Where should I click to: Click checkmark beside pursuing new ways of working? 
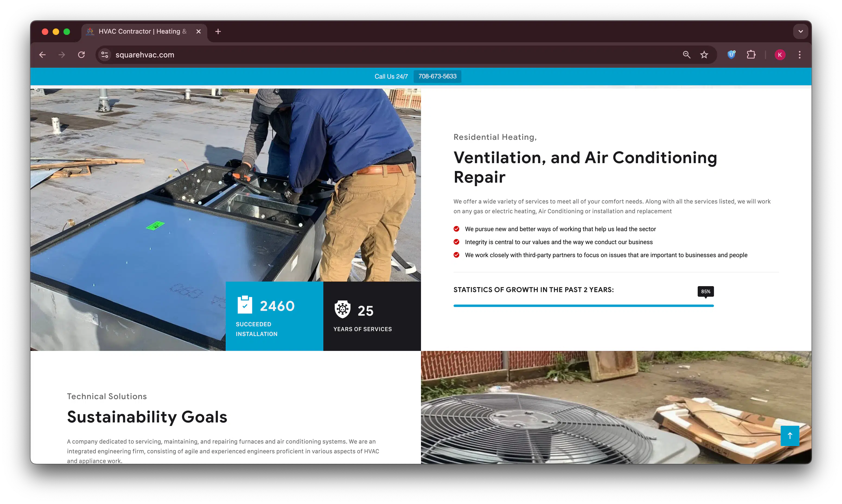456,229
